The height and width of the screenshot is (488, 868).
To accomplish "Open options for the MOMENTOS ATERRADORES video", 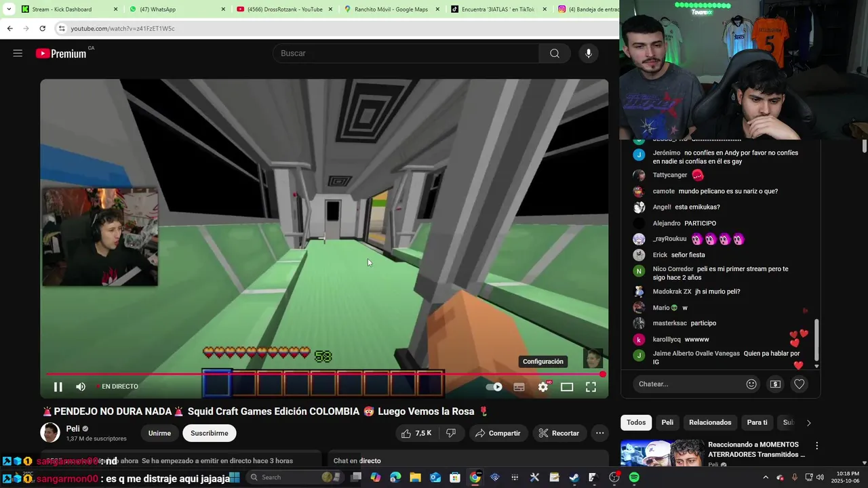I will tap(816, 446).
